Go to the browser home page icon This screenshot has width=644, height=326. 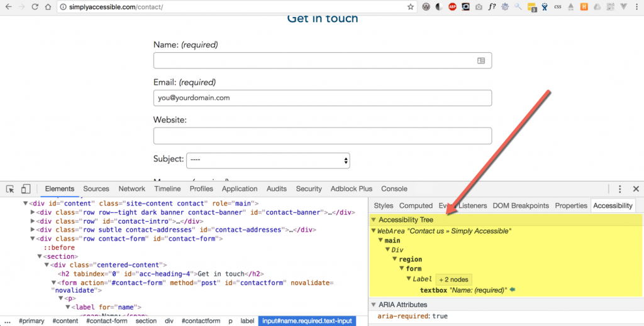tap(48, 7)
